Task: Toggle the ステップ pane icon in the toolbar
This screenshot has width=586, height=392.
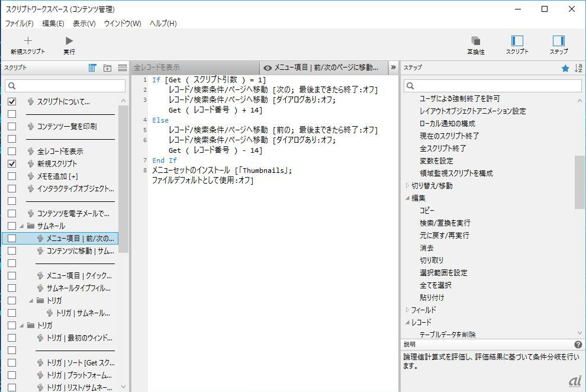Action: [558, 41]
